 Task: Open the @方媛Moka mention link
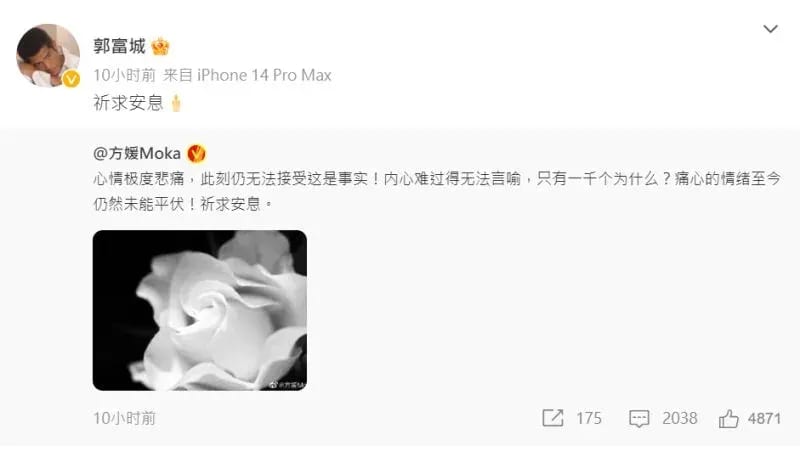pos(137,154)
